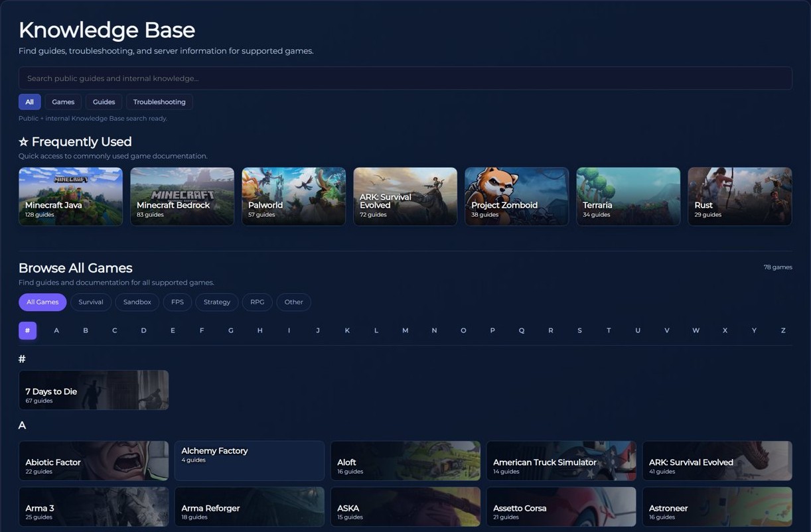
Task: Open the 7 Days to Die game card
Action: pyautogui.click(x=94, y=390)
